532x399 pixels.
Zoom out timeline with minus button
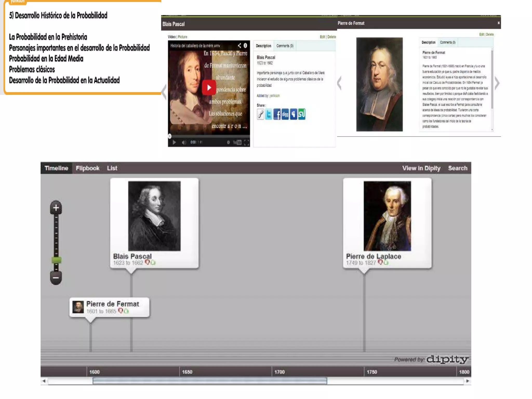[56, 278]
